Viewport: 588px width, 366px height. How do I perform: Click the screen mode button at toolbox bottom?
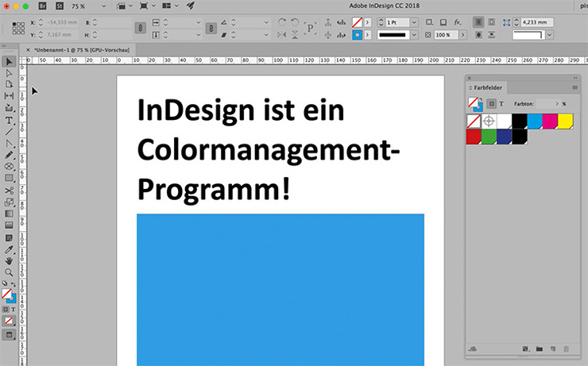click(9, 335)
